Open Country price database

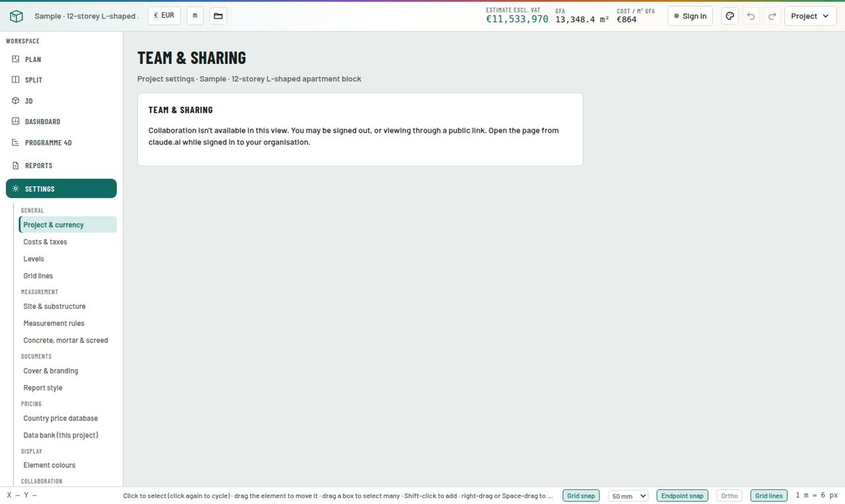tap(68, 419)
